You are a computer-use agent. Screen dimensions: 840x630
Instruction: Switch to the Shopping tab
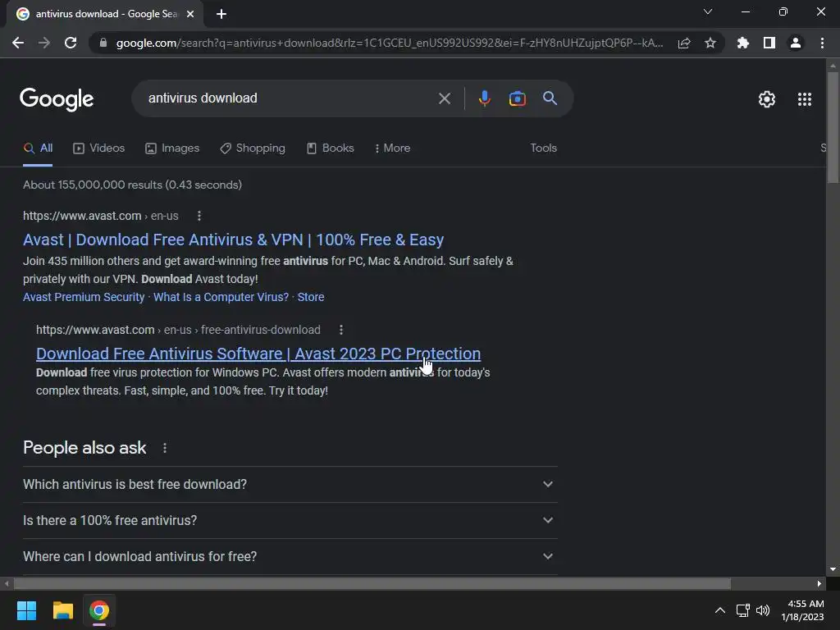pos(253,148)
